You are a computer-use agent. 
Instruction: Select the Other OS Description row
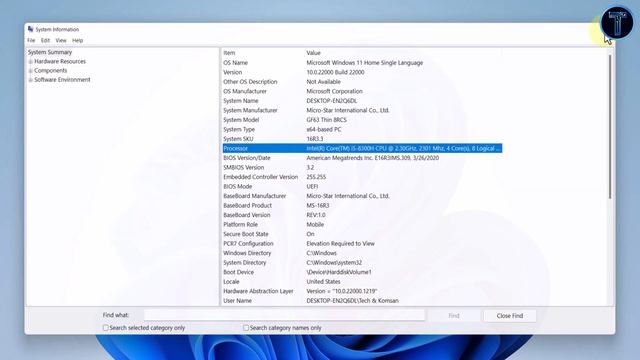pos(362,82)
